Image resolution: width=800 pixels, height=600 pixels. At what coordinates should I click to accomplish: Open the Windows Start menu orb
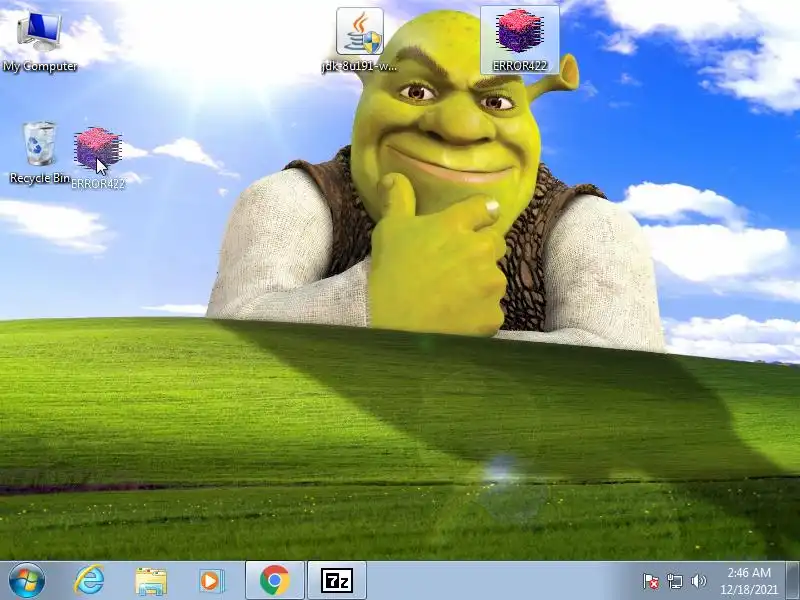[x=27, y=581]
